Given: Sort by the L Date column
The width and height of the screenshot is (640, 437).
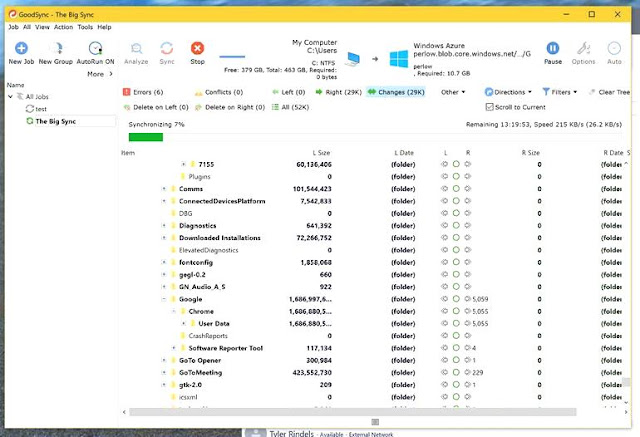Looking at the screenshot, I should pos(404,153).
